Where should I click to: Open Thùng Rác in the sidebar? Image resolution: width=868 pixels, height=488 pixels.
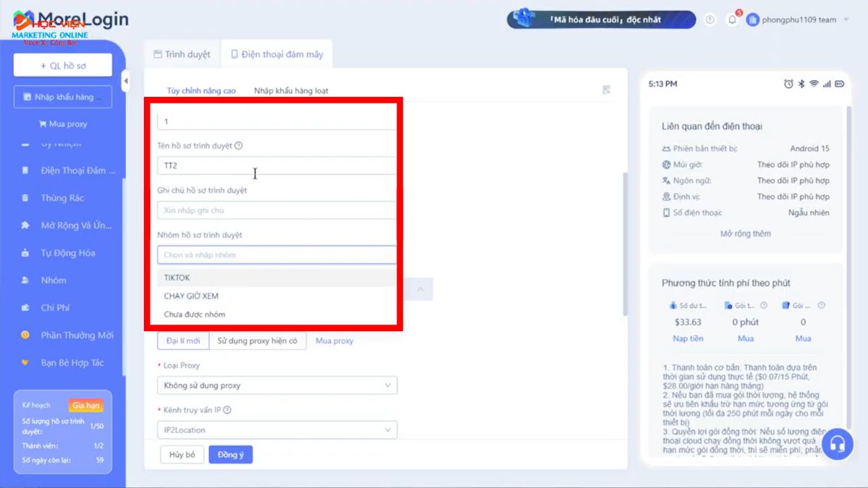coord(62,198)
